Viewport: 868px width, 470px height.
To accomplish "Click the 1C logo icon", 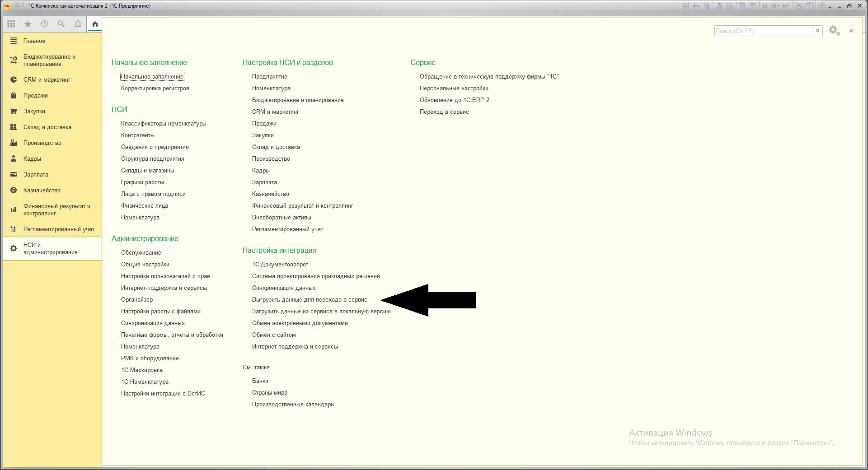I will tap(7, 6).
